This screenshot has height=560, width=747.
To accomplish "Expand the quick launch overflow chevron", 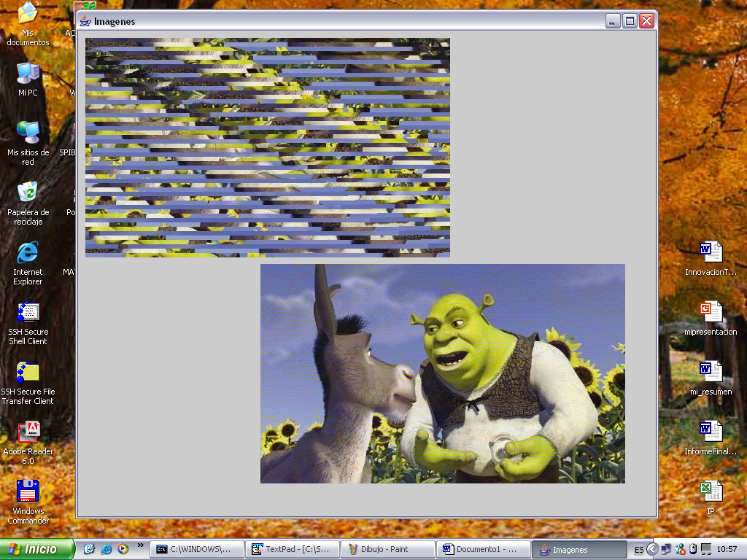I will (140, 545).
